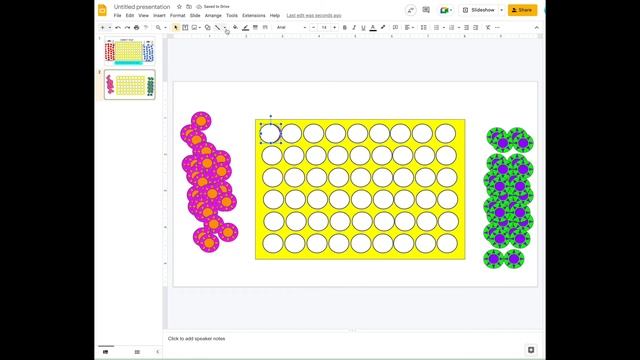Open the fill color bucket
Screen dimensions: 640x360
click(x=236, y=27)
